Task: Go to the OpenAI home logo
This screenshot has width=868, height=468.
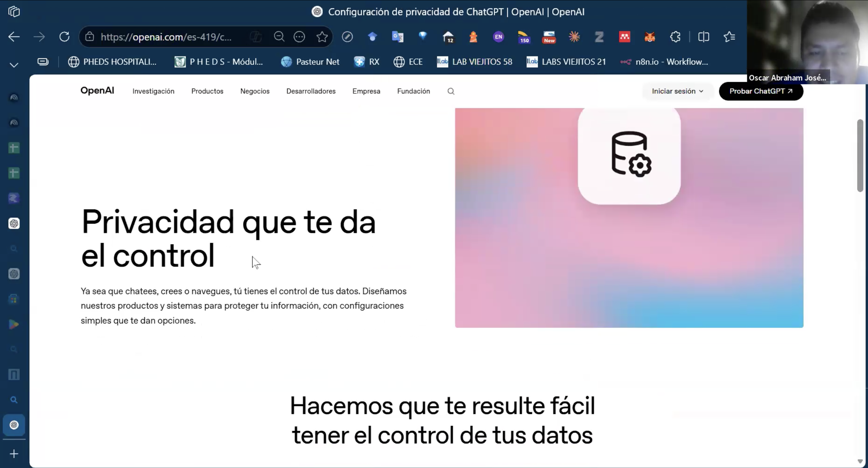Action: click(97, 91)
